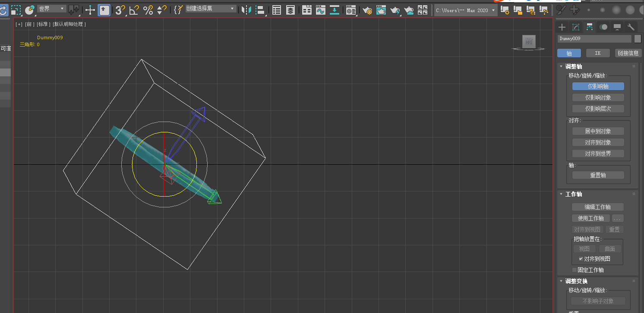Click the gear and brush tool icon
Screen dimensions: 644x313
[561, 9]
